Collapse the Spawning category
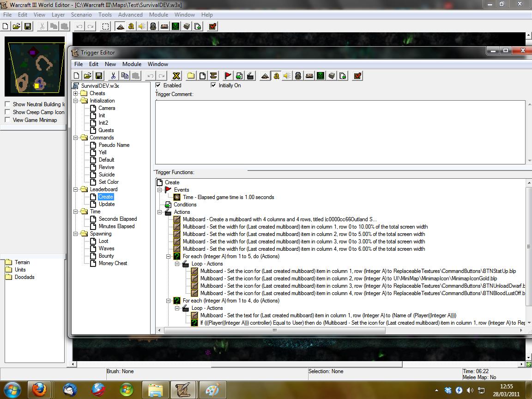Image resolution: width=532 pixels, height=399 pixels. pyautogui.click(x=75, y=234)
